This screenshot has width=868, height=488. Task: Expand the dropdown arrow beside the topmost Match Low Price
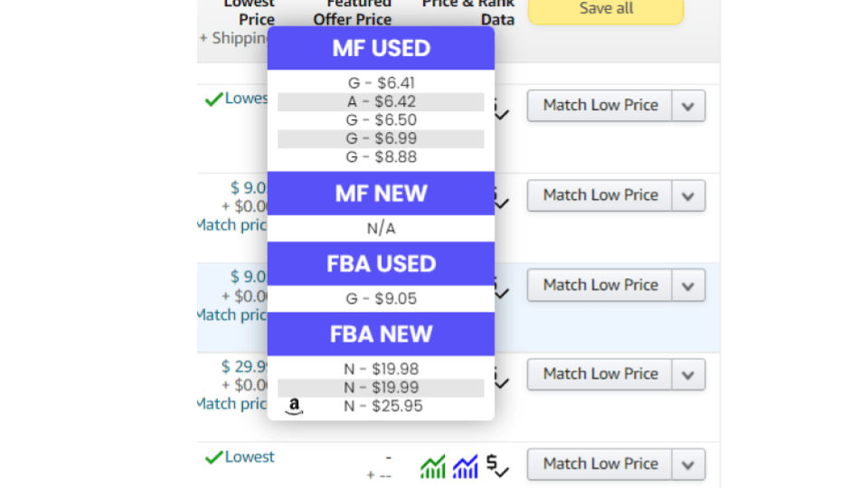pos(688,106)
